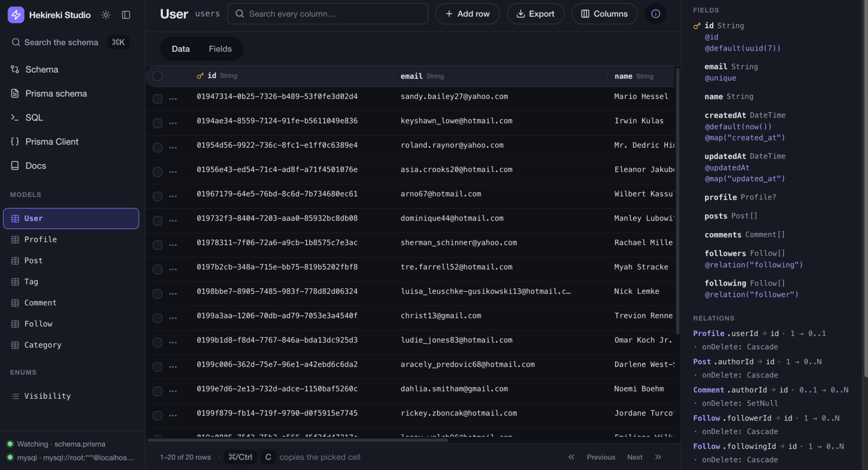
Task: Select the Post model
Action: [x=71, y=261]
